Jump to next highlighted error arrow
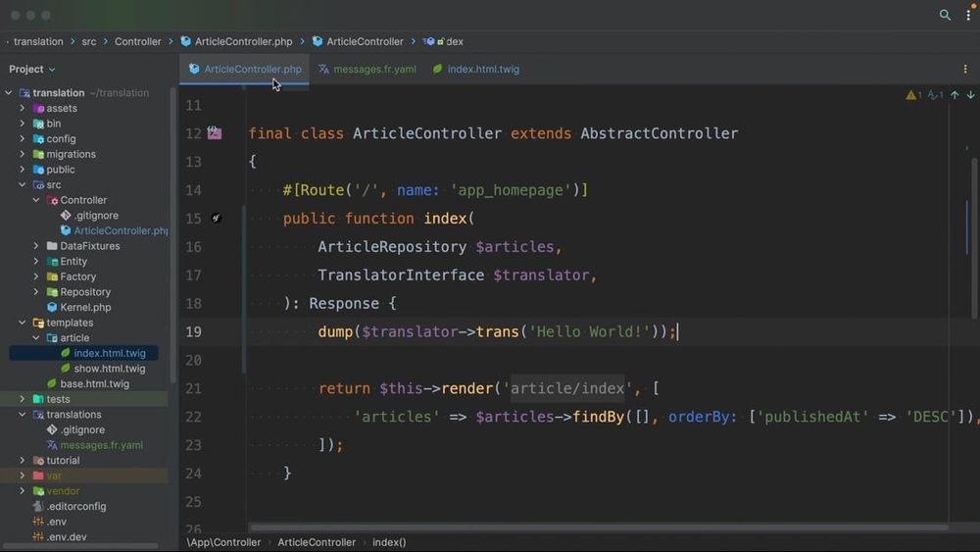The height and width of the screenshot is (552, 980). pos(970,95)
